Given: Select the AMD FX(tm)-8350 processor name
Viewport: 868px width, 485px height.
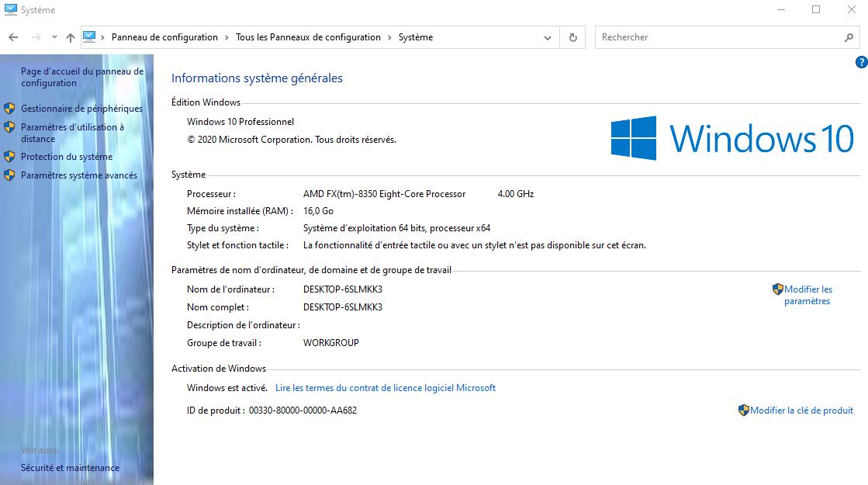Looking at the screenshot, I should [384, 194].
